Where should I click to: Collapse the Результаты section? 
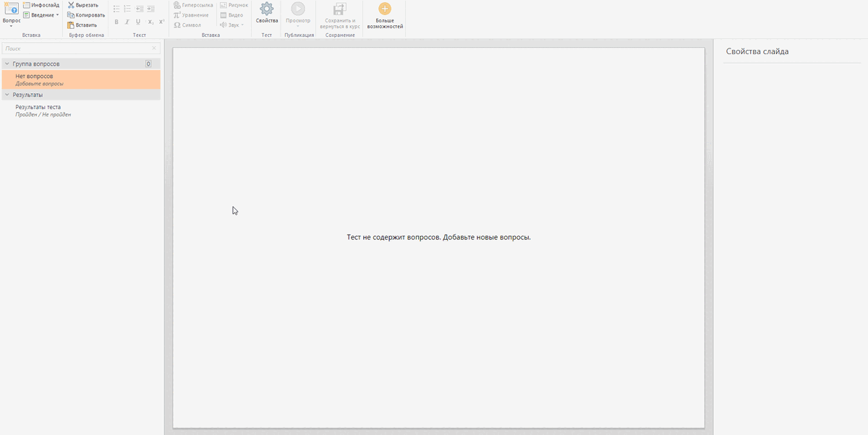(x=7, y=95)
